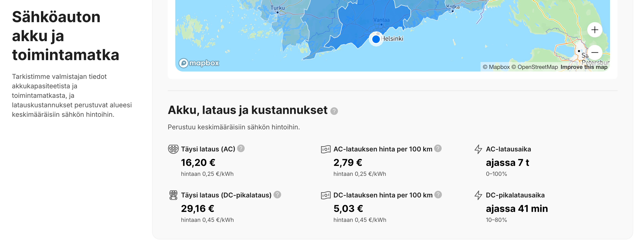
Task: Click Perustuu keskimääräisiin sähkön hintoihin text
Action: pyautogui.click(x=234, y=127)
